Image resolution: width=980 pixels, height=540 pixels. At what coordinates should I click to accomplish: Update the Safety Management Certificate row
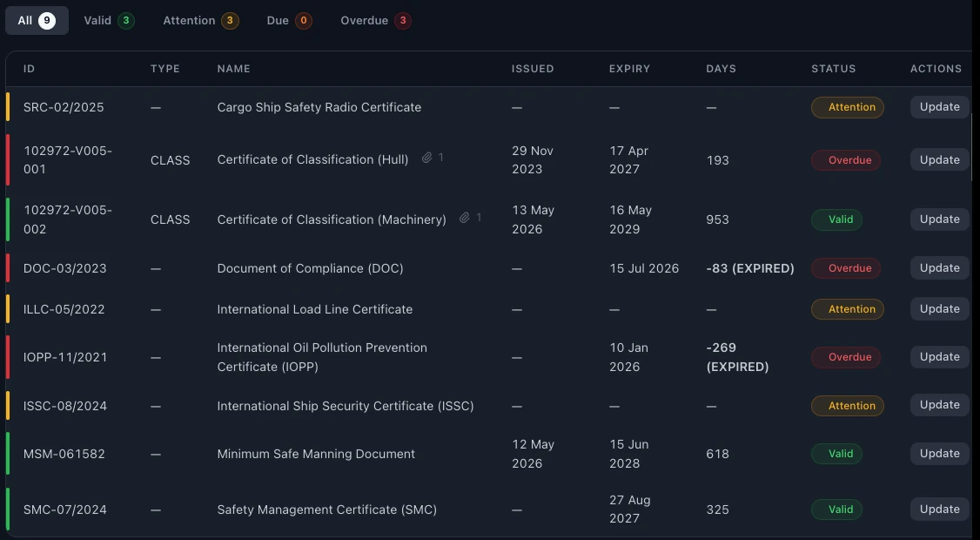[939, 510]
